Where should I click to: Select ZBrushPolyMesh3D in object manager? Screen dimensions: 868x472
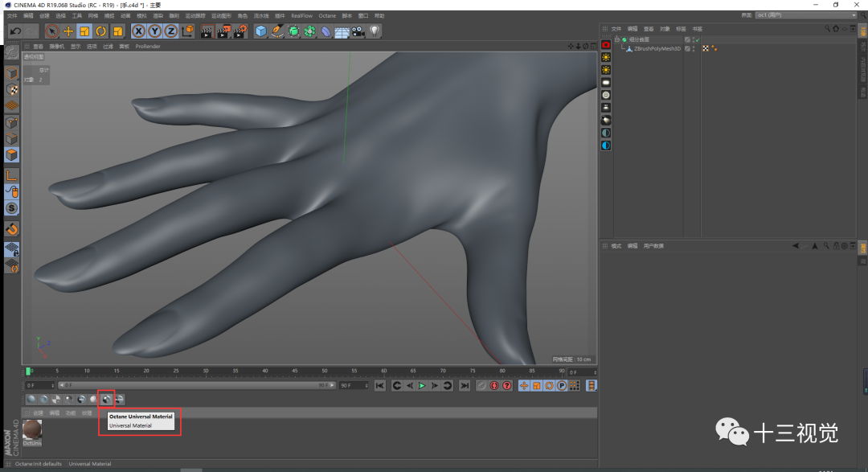[x=657, y=49]
